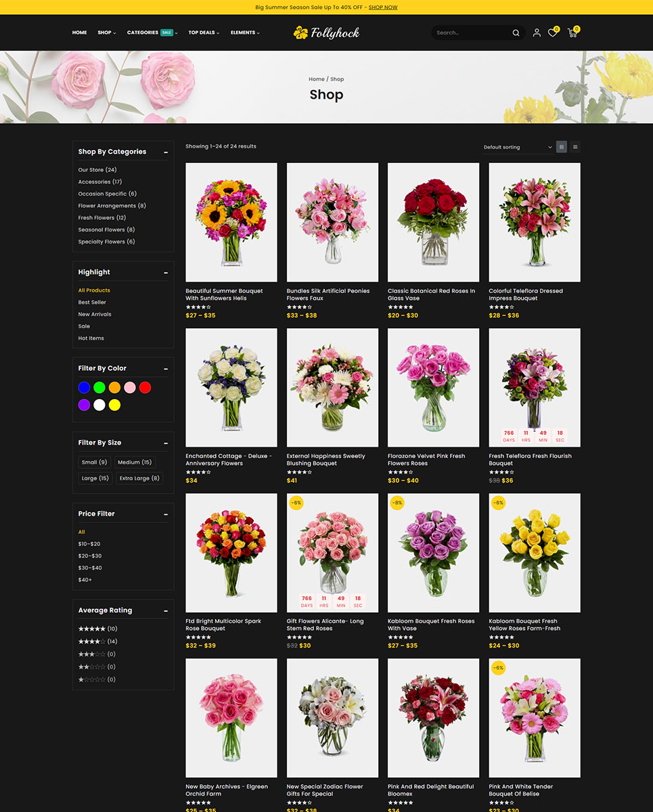This screenshot has width=653, height=812.
Task: Collapse the Filter By Color panel
Action: pos(166,369)
